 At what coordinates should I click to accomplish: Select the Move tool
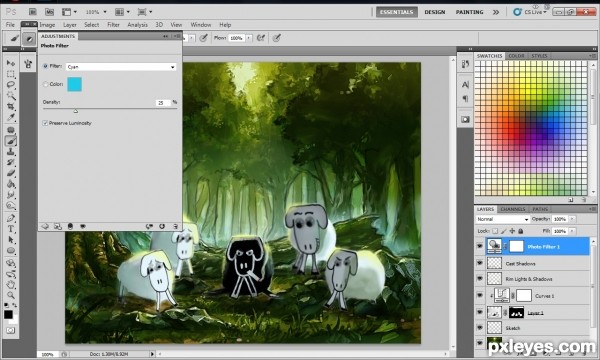coord(11,63)
